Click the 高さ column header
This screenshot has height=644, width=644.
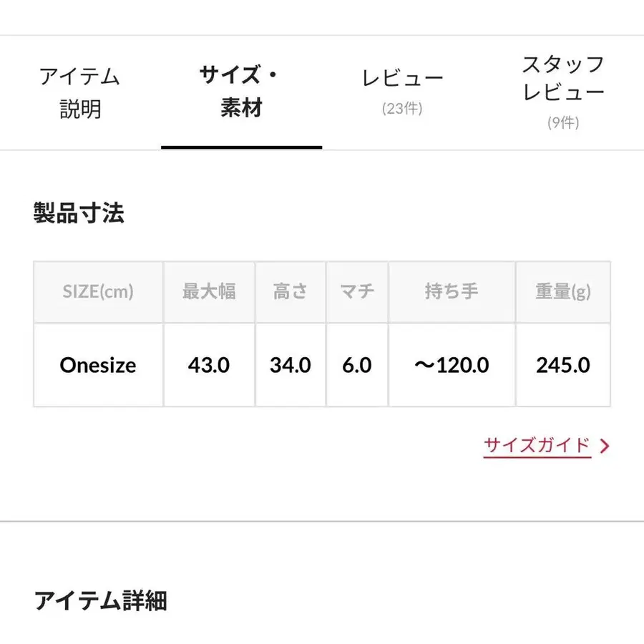click(291, 292)
